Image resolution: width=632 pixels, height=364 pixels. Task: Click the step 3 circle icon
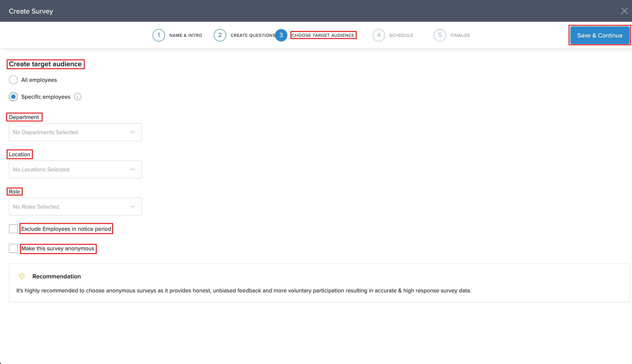tap(281, 35)
